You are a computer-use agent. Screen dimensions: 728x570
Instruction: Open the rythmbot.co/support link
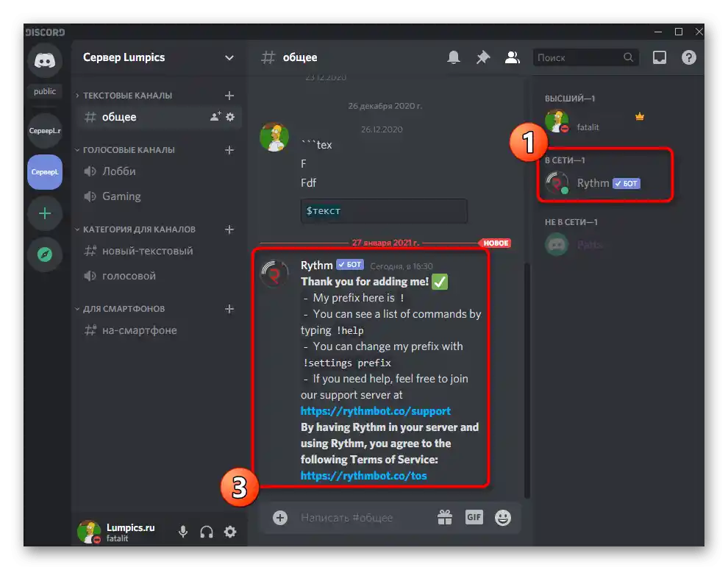[x=376, y=410]
